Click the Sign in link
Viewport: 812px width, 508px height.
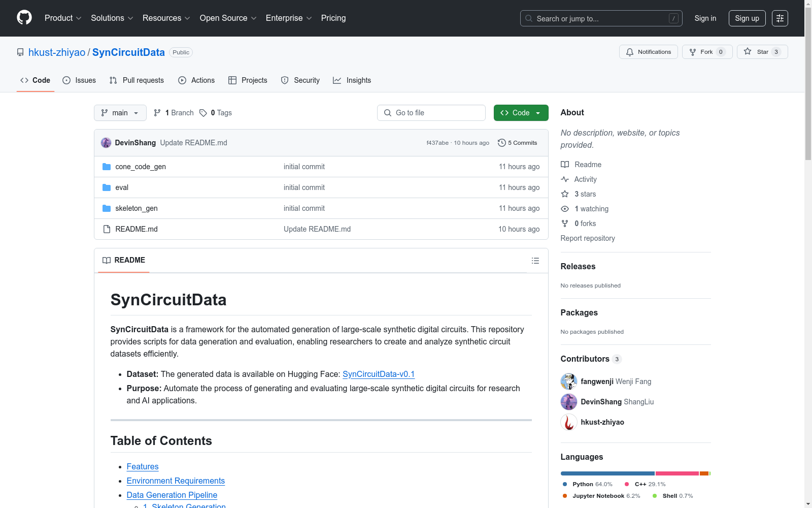click(x=705, y=18)
